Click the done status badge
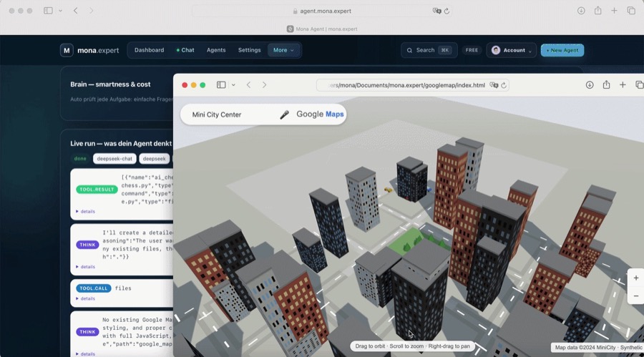 80,159
